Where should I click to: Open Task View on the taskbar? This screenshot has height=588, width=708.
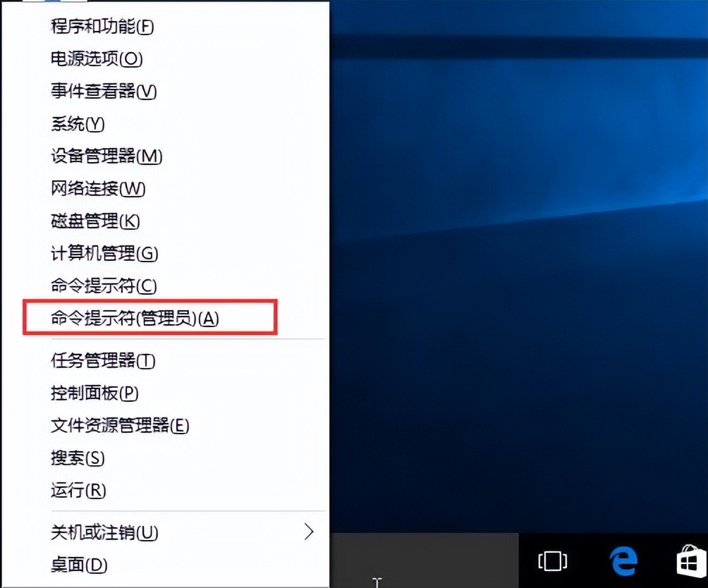coord(552,561)
